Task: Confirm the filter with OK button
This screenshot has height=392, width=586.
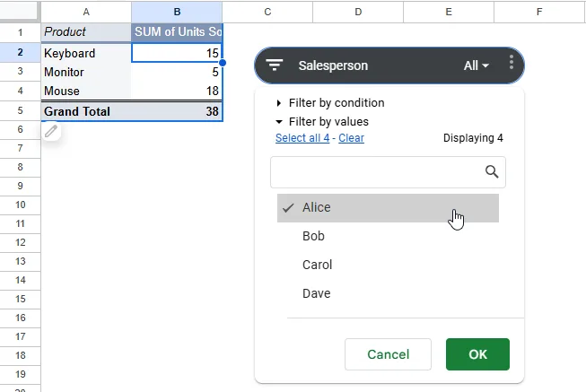Action: pos(477,354)
